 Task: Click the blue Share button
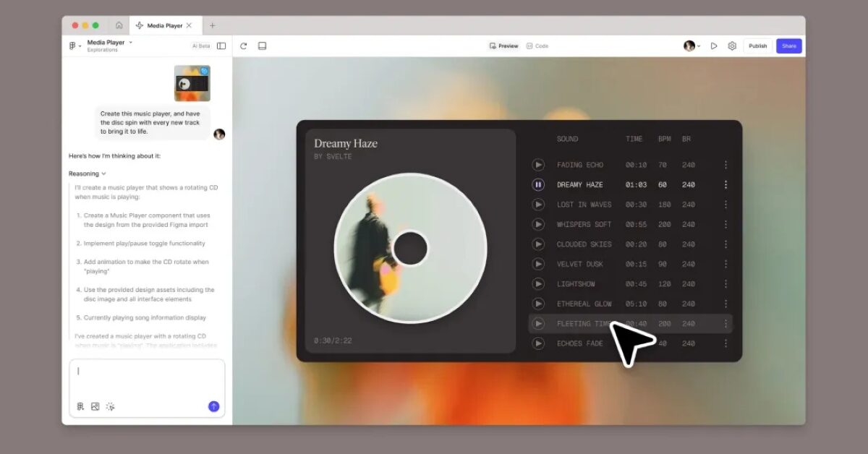tap(788, 46)
